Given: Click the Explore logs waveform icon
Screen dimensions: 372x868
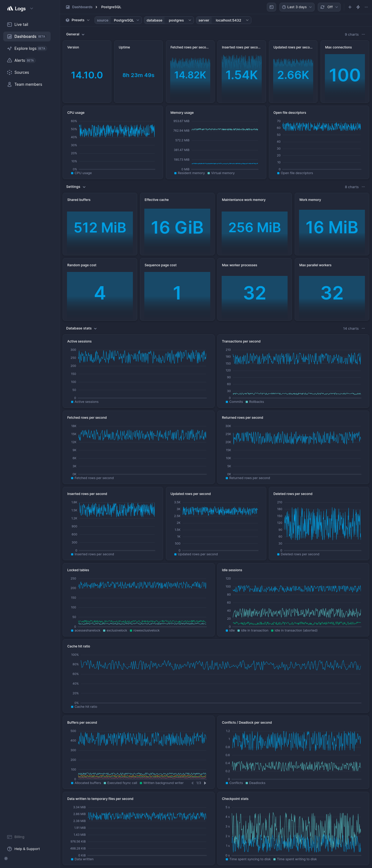Looking at the screenshot, I should tap(9, 49).
